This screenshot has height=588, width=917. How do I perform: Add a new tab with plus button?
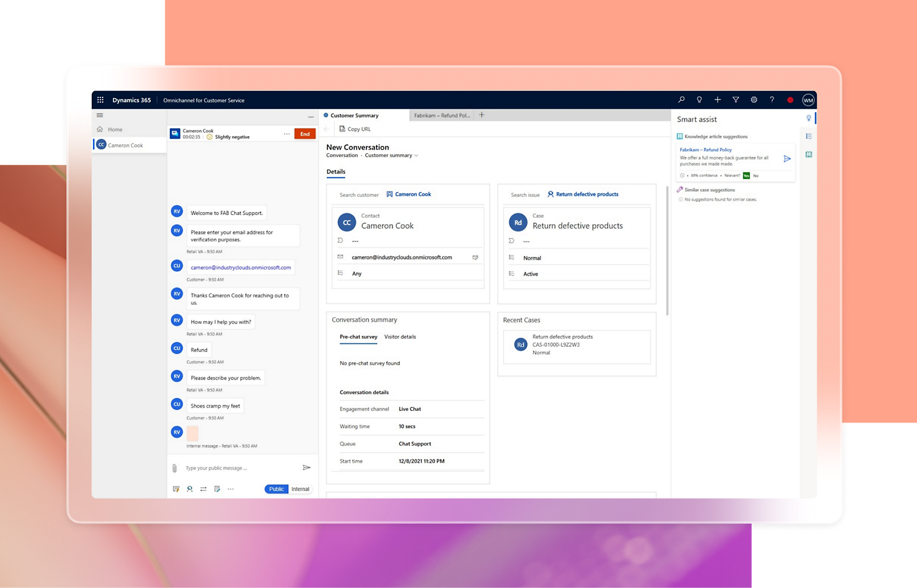(481, 115)
